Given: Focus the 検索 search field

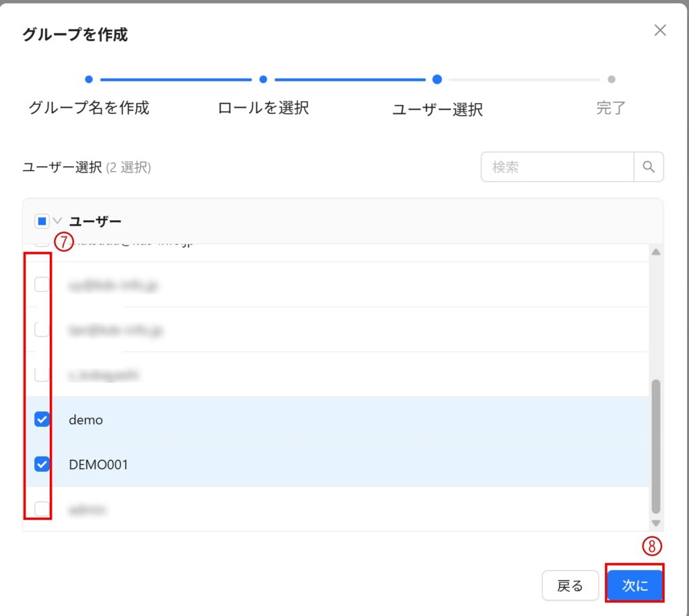Looking at the screenshot, I should [x=557, y=167].
